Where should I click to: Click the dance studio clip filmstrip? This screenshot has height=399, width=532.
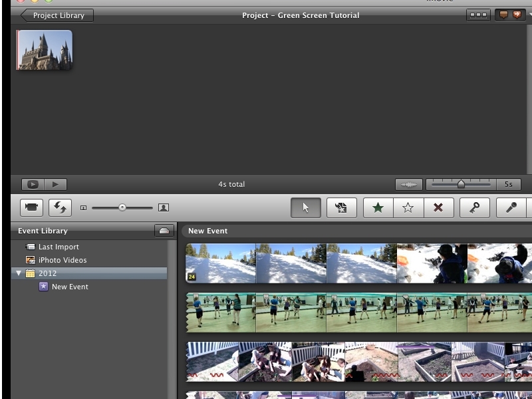(x=359, y=313)
